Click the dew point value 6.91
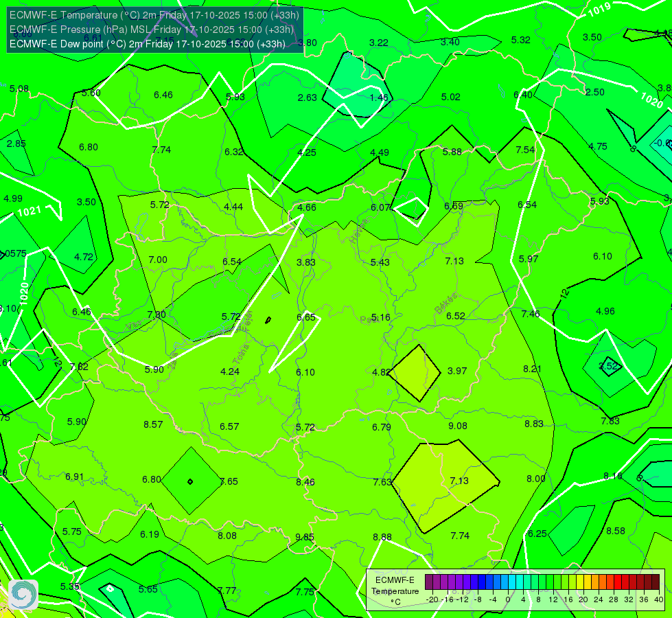This screenshot has width=672, height=618. (75, 477)
